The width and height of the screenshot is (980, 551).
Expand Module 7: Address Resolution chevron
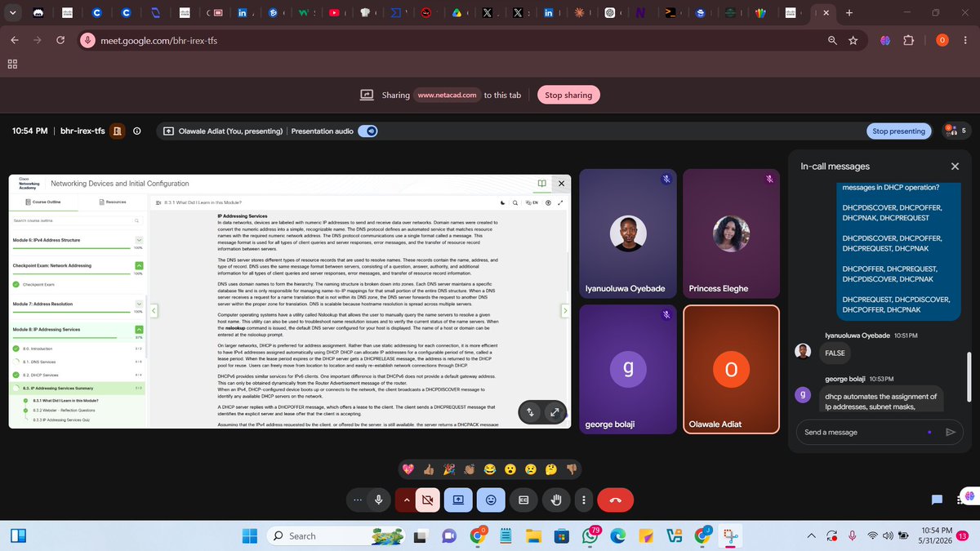coord(138,304)
